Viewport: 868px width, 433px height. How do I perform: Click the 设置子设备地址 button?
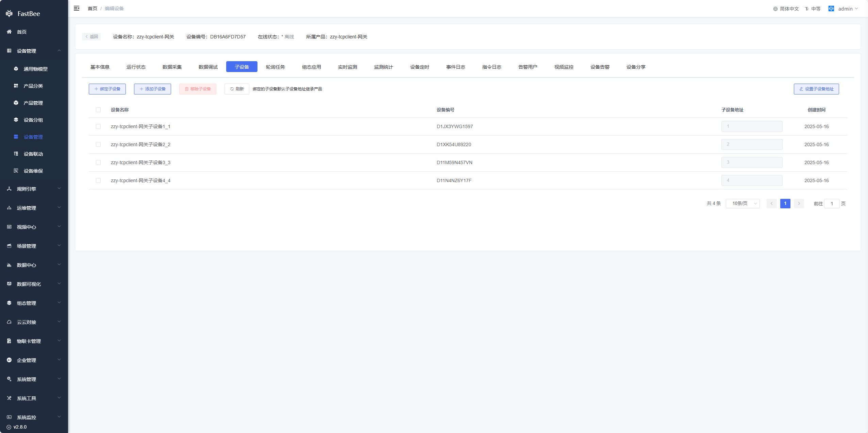click(x=816, y=89)
